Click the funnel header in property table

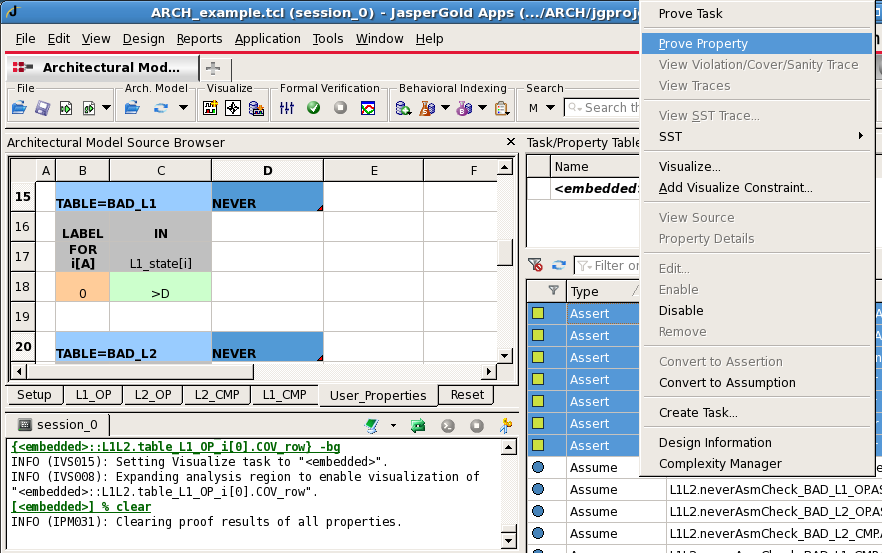pos(554,290)
